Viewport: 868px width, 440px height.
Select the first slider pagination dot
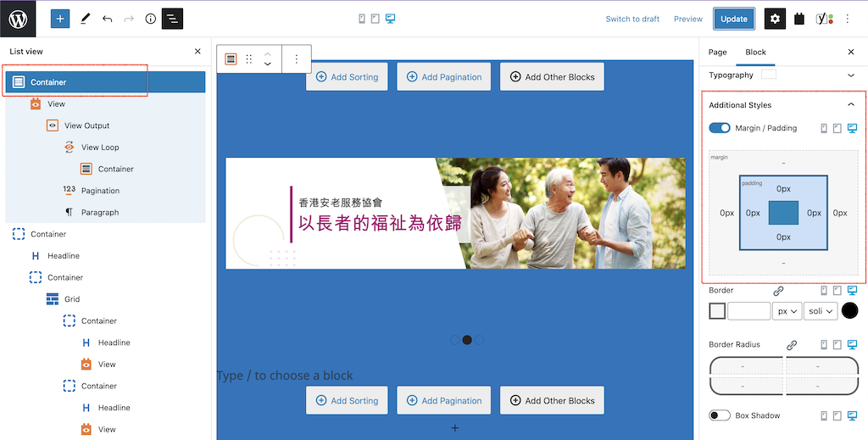(455, 340)
